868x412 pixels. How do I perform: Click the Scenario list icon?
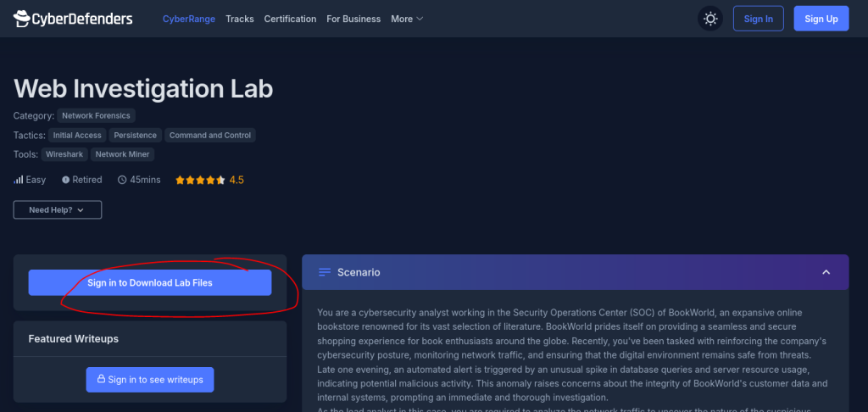[325, 272]
